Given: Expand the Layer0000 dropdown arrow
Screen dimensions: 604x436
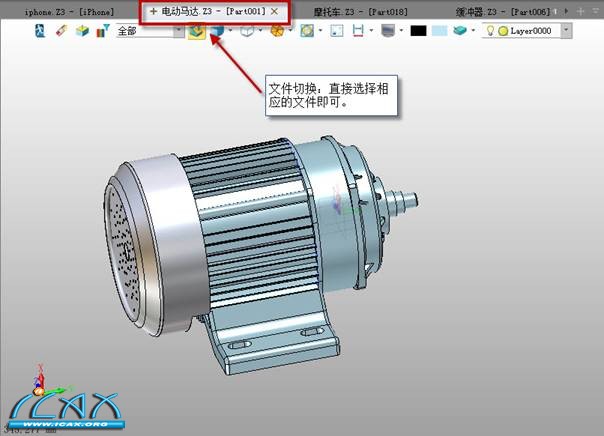Looking at the screenshot, I should [566, 31].
